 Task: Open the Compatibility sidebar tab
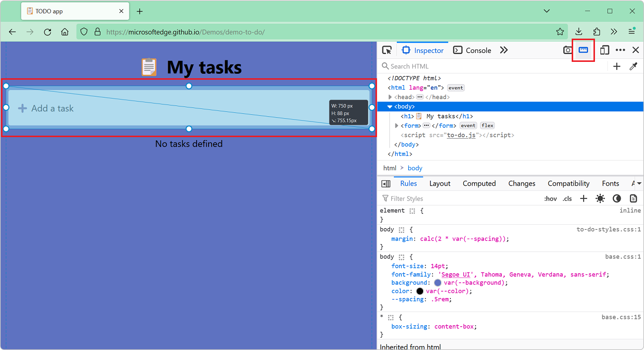[x=569, y=184]
